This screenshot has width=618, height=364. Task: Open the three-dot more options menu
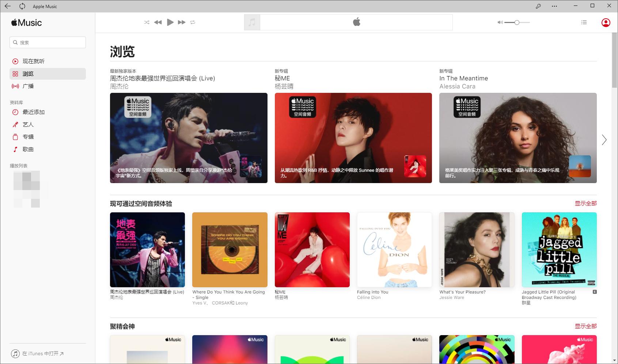(x=554, y=6)
